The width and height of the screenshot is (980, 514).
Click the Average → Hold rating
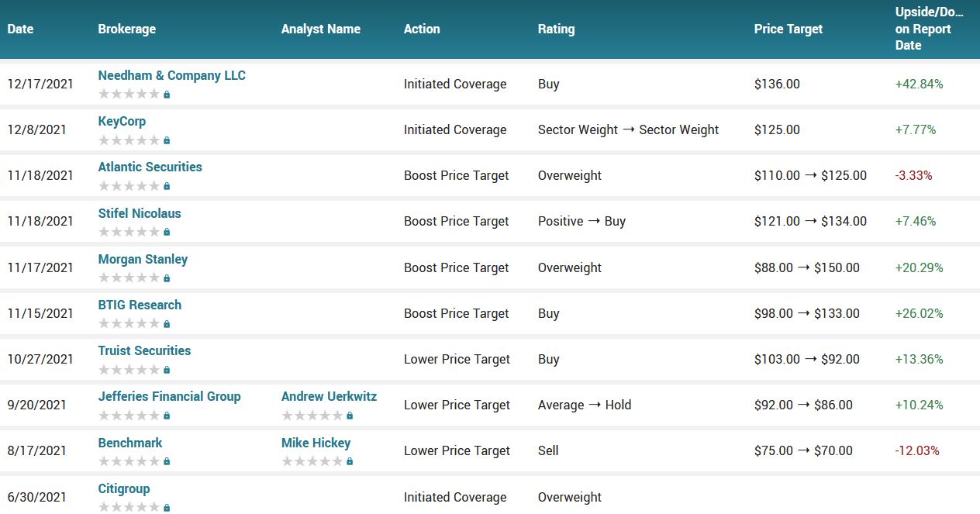pyautogui.click(x=585, y=405)
